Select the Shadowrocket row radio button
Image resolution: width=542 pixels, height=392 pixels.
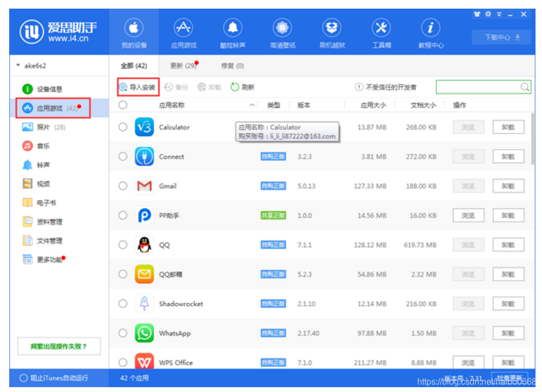(x=123, y=304)
